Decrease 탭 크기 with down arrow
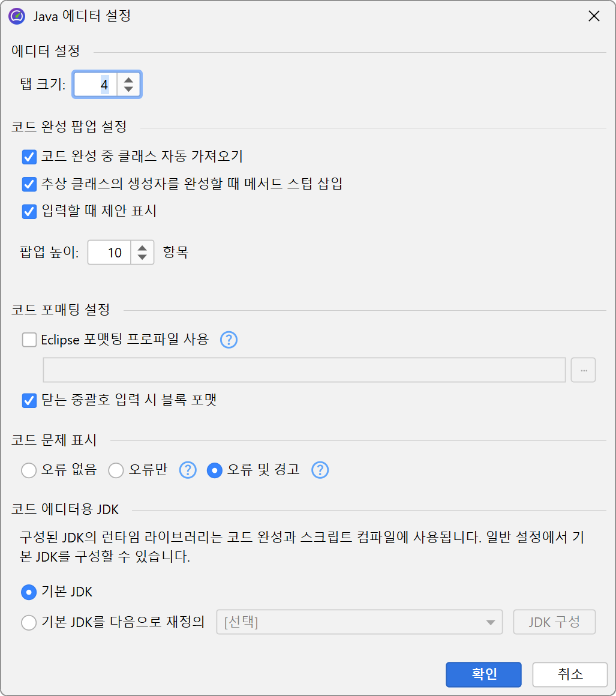Viewport: 616px width, 696px height. tap(128, 89)
